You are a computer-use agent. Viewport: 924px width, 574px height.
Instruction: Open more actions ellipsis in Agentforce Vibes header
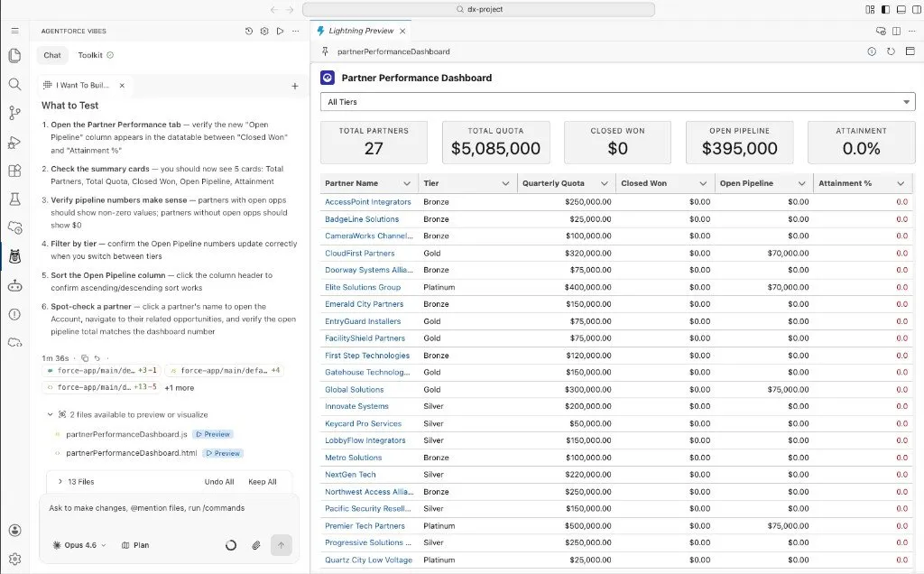(296, 31)
